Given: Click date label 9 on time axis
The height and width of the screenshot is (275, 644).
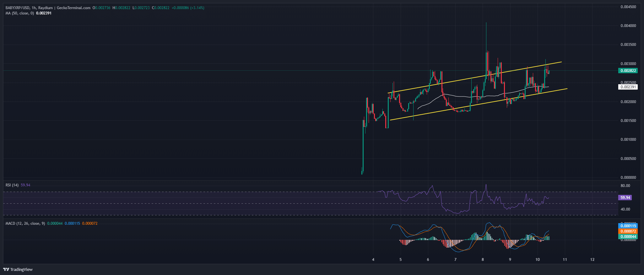Looking at the screenshot, I should 510,260.
